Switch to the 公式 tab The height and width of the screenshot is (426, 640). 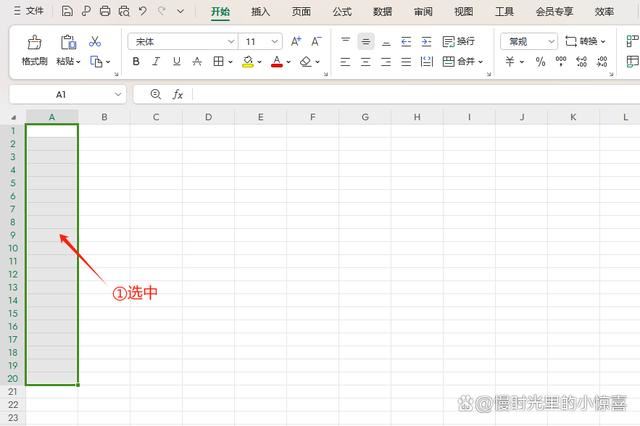click(x=342, y=12)
